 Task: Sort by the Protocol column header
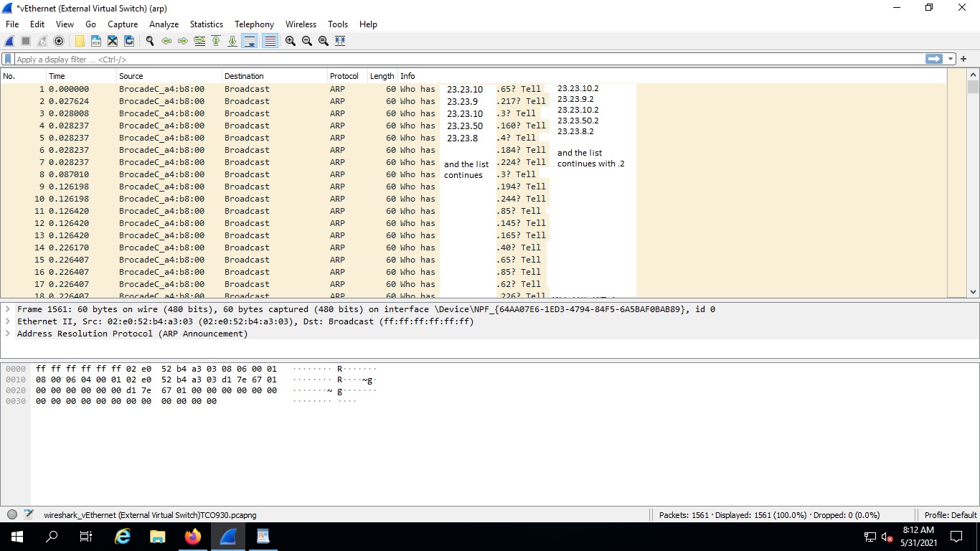tap(347, 76)
